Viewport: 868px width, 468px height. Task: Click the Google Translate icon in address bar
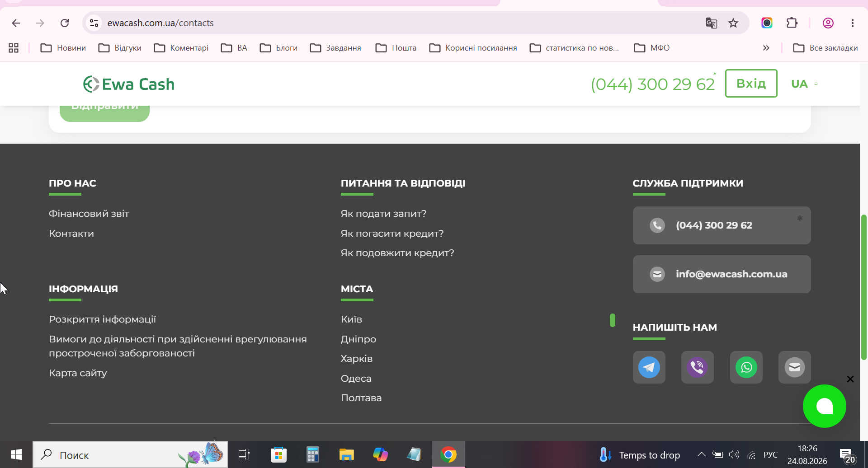[x=711, y=23]
